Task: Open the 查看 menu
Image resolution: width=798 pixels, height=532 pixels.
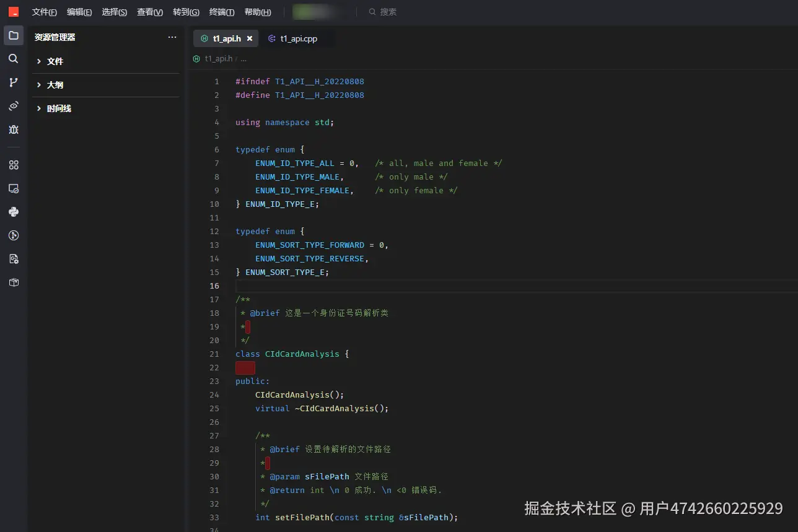Action: click(149, 12)
